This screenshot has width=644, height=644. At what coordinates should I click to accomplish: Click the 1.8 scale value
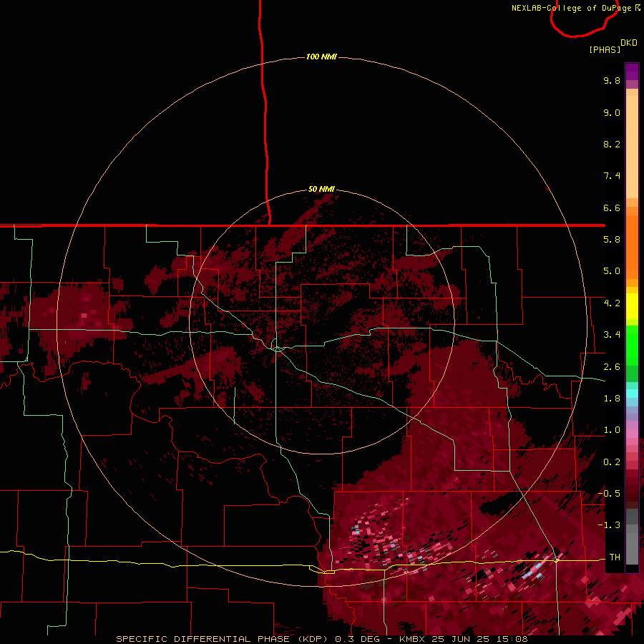click(612, 399)
